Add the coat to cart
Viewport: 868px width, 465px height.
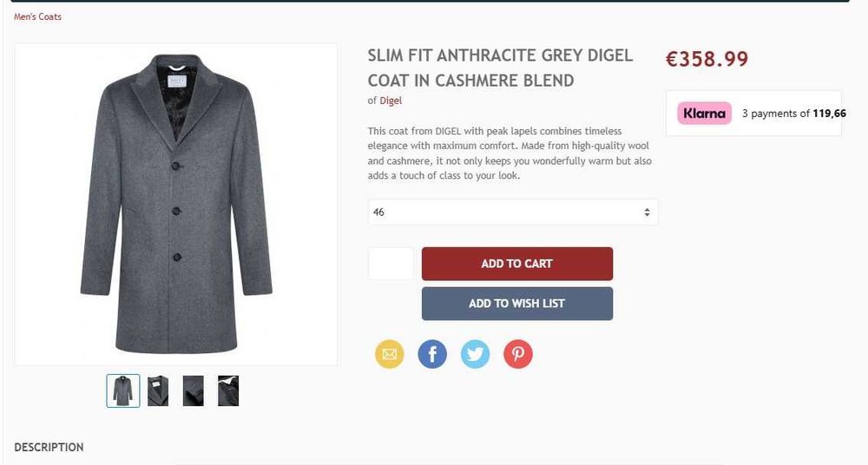coord(517,264)
